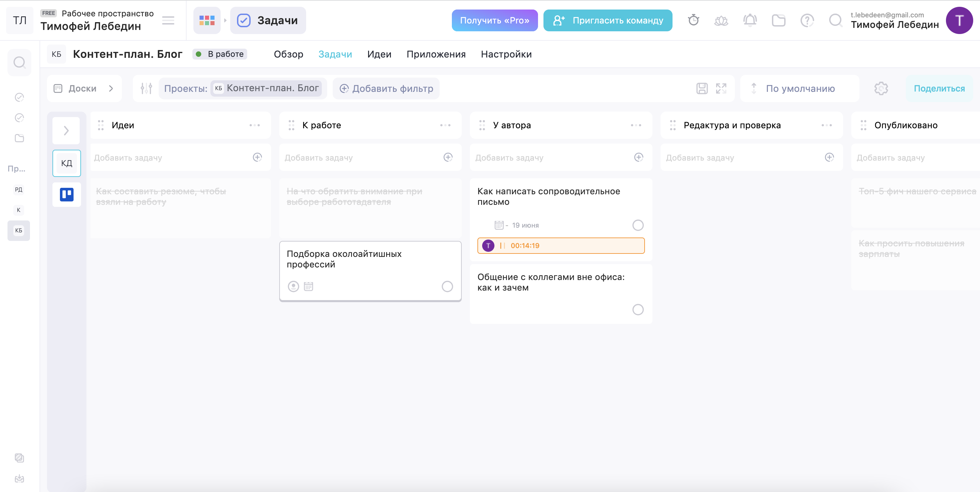Viewport: 980px width, 492px height.
Task: Open help using the question mark icon
Action: (807, 20)
